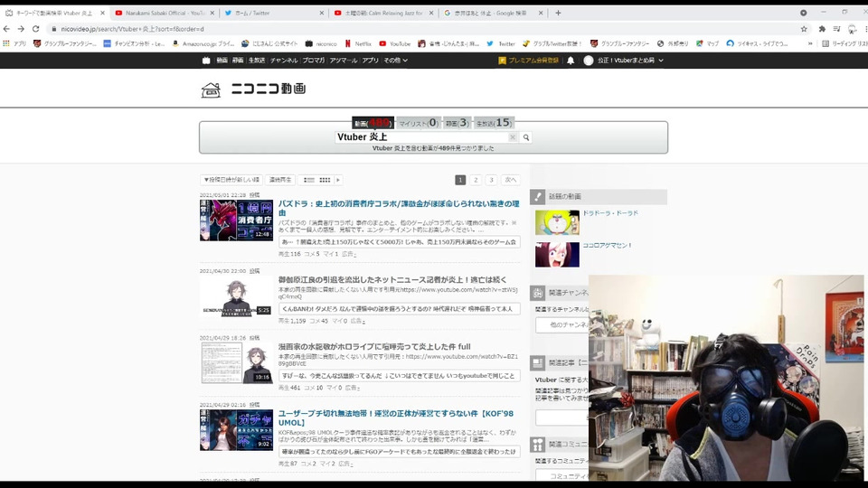This screenshot has width=868, height=488.
Task: Switch to grid view layout icon
Action: (325, 180)
